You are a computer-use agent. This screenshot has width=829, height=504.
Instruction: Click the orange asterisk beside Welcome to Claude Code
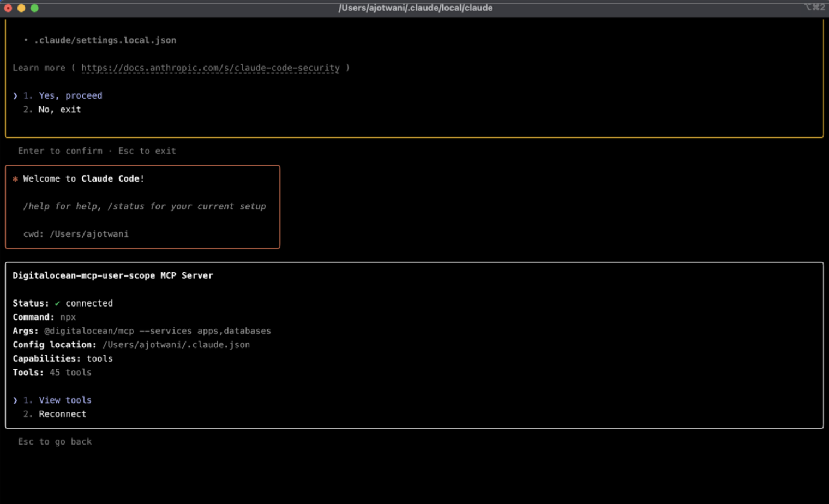pos(15,179)
